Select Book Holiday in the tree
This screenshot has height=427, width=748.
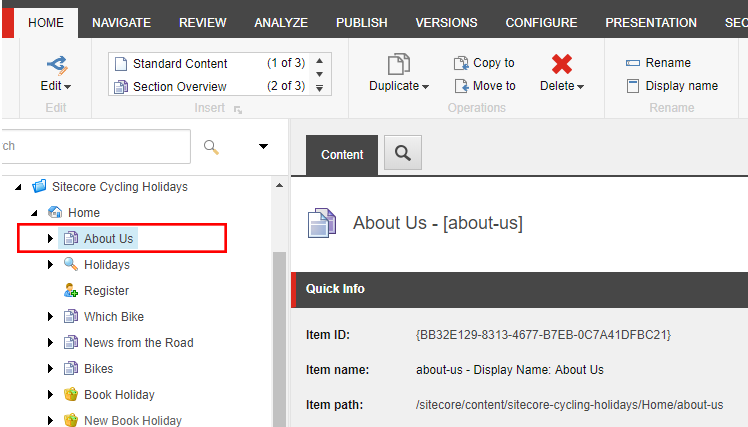click(x=119, y=395)
